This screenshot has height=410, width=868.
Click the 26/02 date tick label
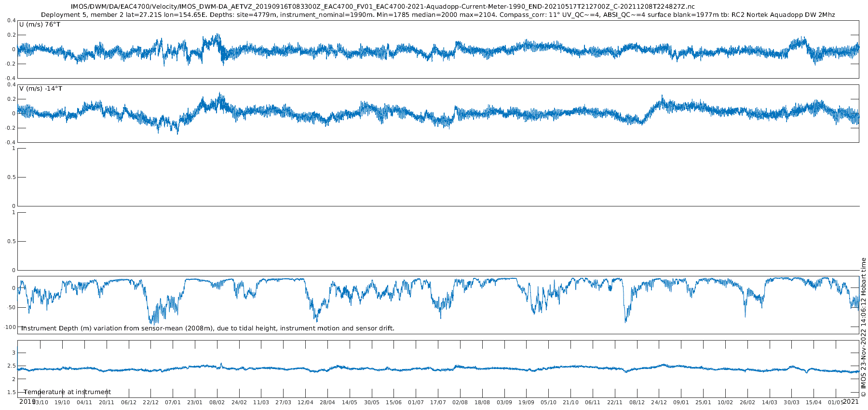(747, 402)
